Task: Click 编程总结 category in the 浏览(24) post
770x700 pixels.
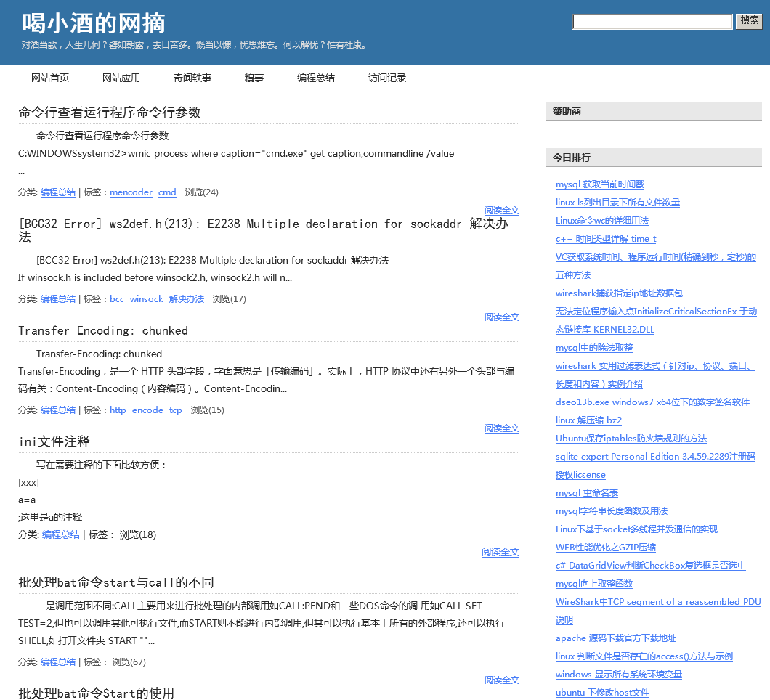Action: point(58,192)
